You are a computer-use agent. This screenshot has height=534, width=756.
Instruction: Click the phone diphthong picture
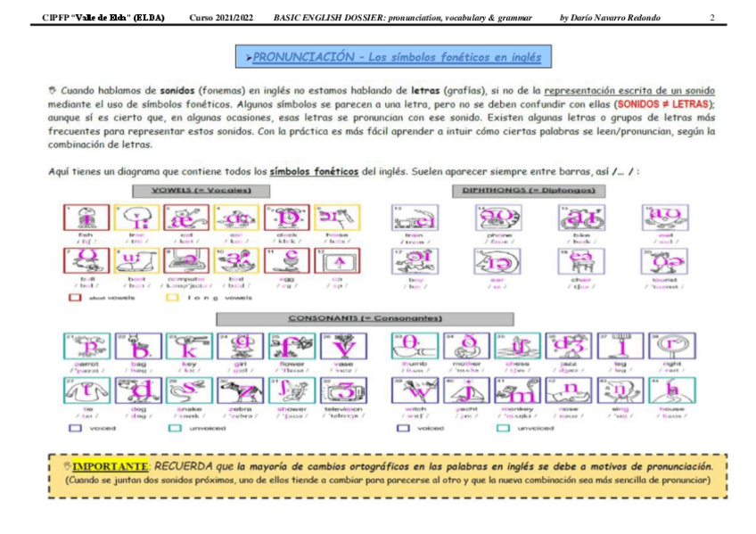498,218
